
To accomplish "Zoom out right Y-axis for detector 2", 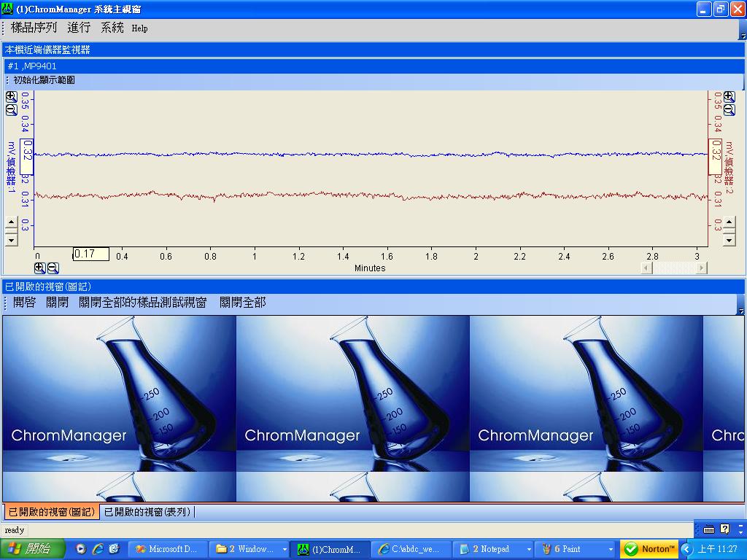I will pos(729,110).
